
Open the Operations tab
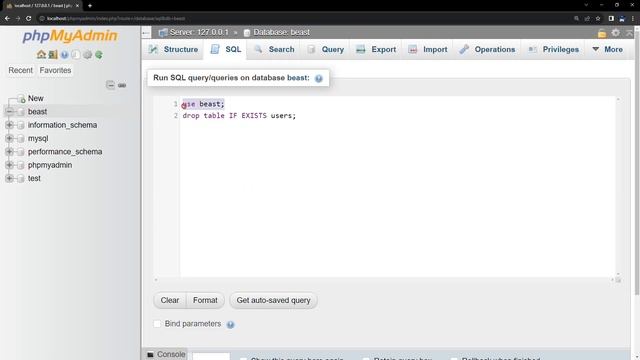point(487,49)
